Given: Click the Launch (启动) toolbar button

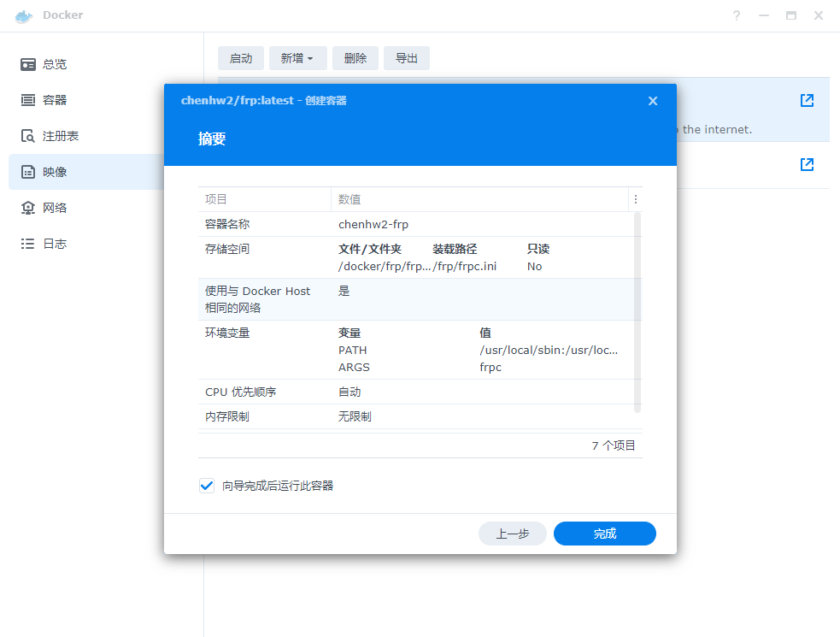Looking at the screenshot, I should (241, 58).
